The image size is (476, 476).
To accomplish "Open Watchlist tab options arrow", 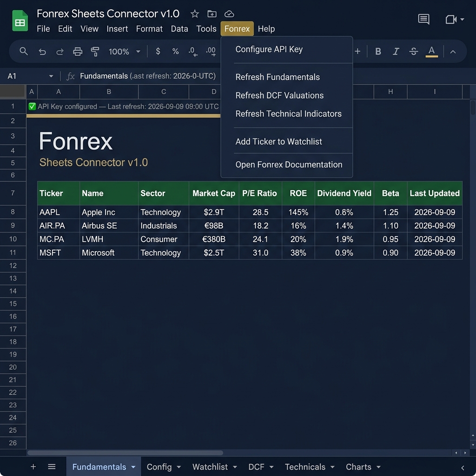I will (235, 467).
